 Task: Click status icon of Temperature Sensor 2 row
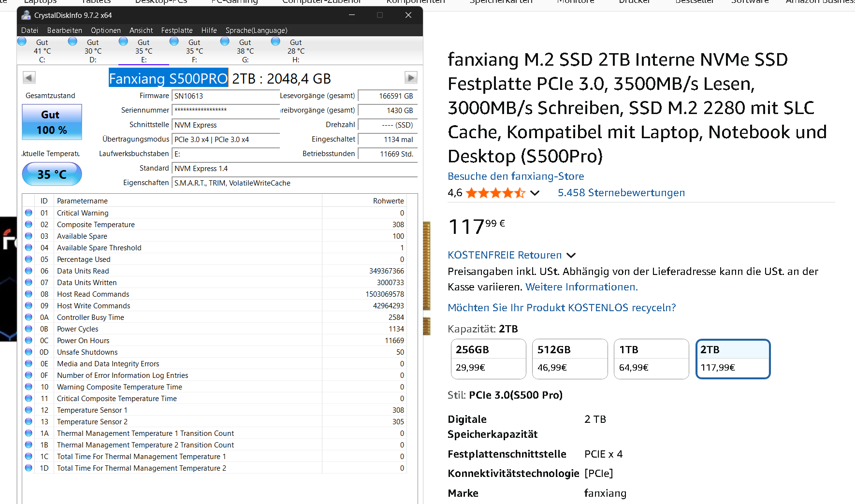[x=29, y=421]
